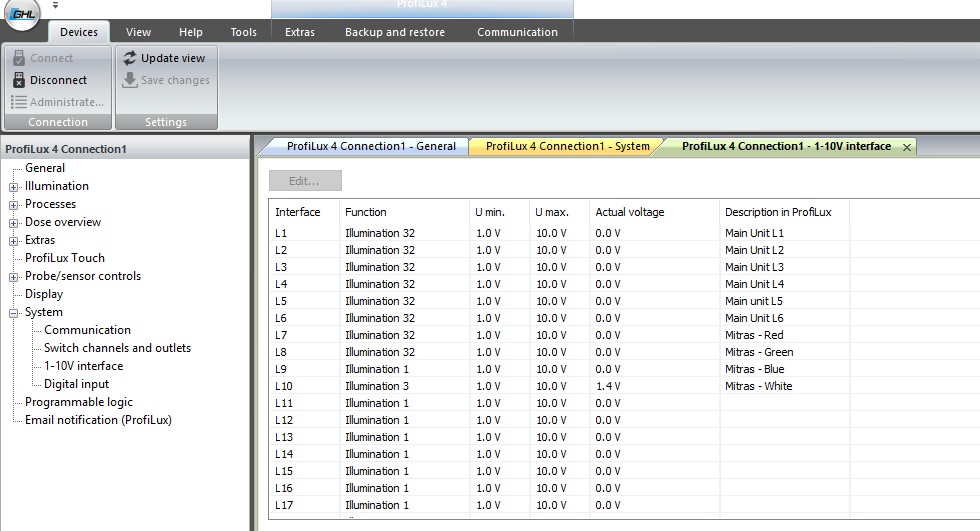Click the Mitras - White description

coord(758,386)
